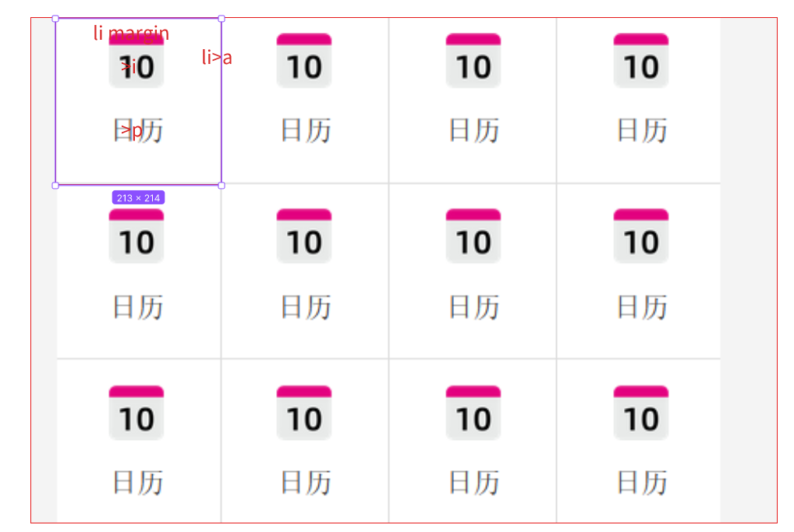Click the 日历 label in row two, column one
794x532 pixels.
coord(138,307)
